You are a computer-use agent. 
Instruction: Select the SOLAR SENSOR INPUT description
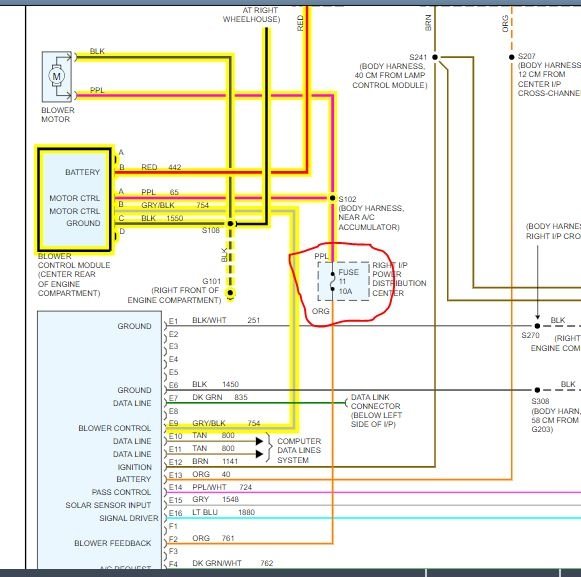tap(108, 505)
